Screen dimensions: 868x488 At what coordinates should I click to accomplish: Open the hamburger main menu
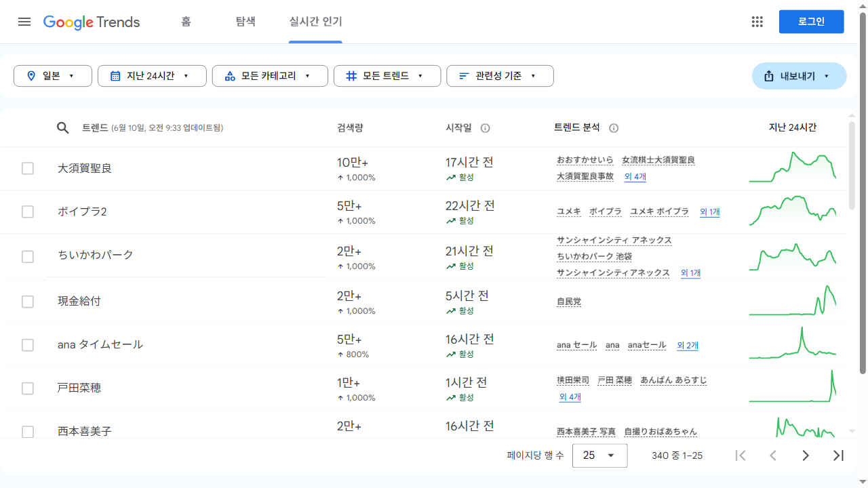pos(24,22)
